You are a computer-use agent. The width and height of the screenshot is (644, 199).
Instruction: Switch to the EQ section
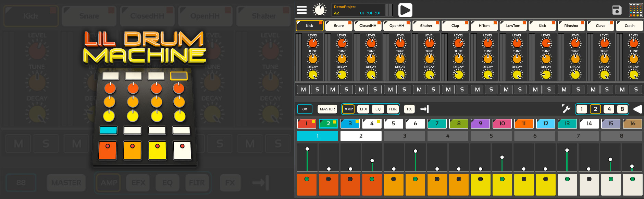[x=378, y=109]
